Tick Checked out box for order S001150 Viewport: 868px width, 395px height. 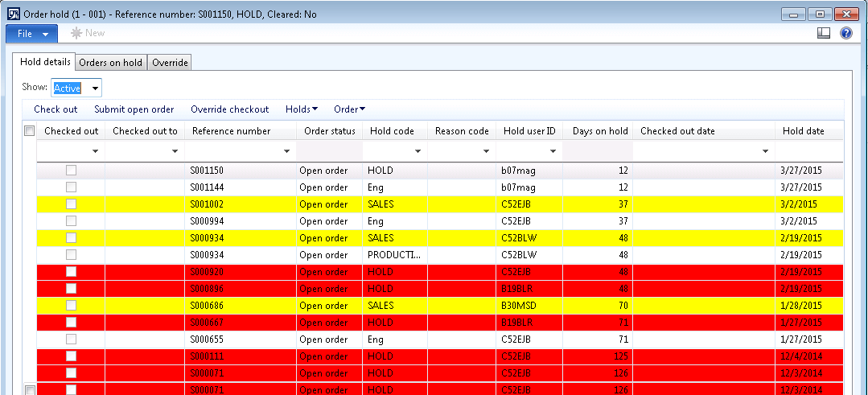[71, 171]
